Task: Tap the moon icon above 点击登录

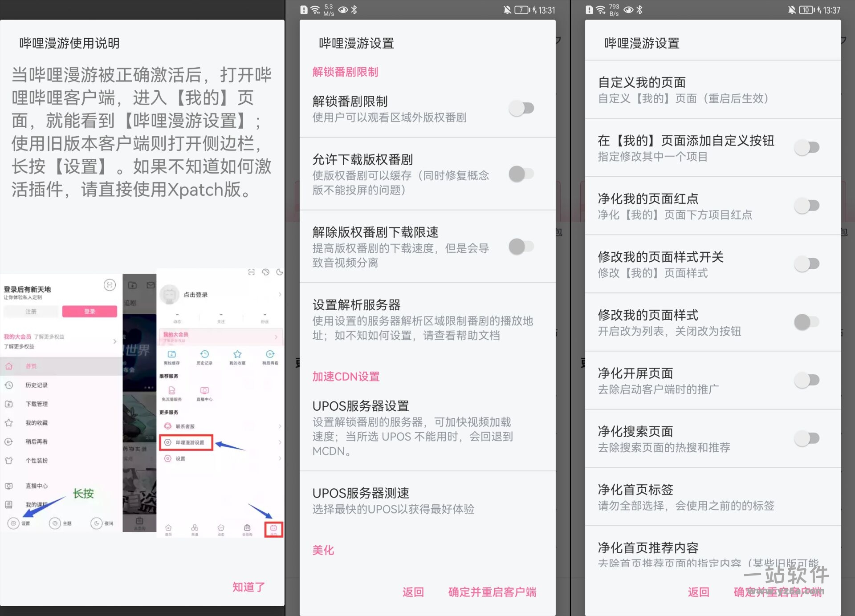Action: tap(280, 272)
